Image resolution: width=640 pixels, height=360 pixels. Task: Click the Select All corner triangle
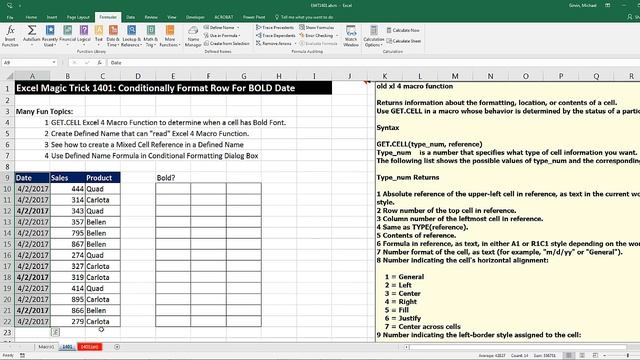tap(9, 76)
